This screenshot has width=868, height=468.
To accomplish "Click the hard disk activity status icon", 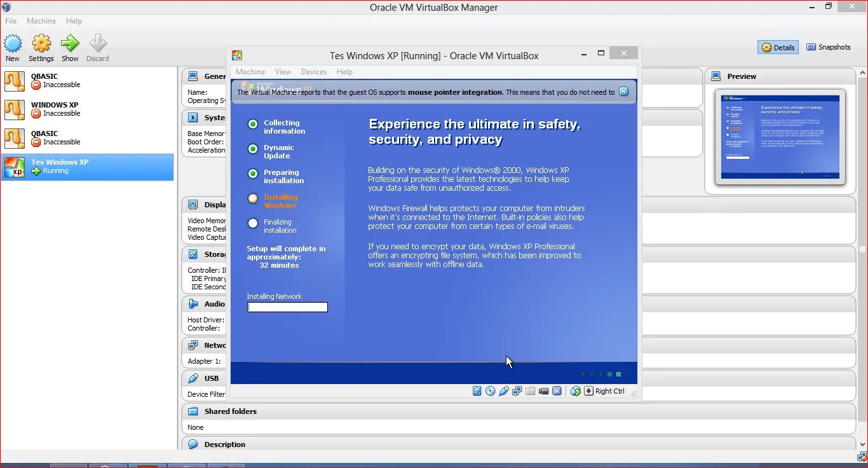I will tap(477, 391).
